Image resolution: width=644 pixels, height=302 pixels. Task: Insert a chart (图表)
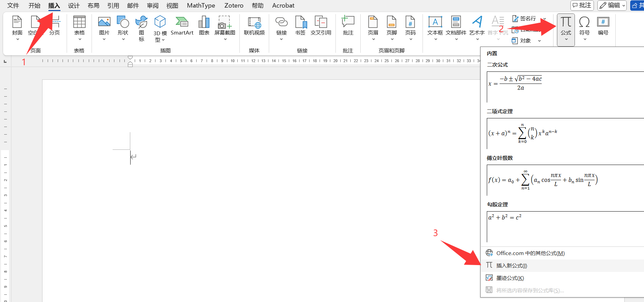click(x=204, y=26)
